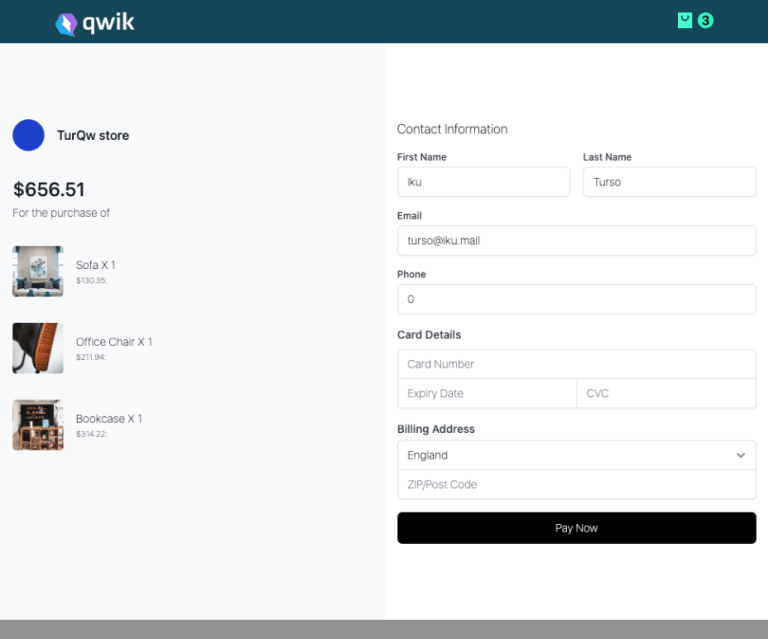Click the Contact Information heading

point(452,129)
